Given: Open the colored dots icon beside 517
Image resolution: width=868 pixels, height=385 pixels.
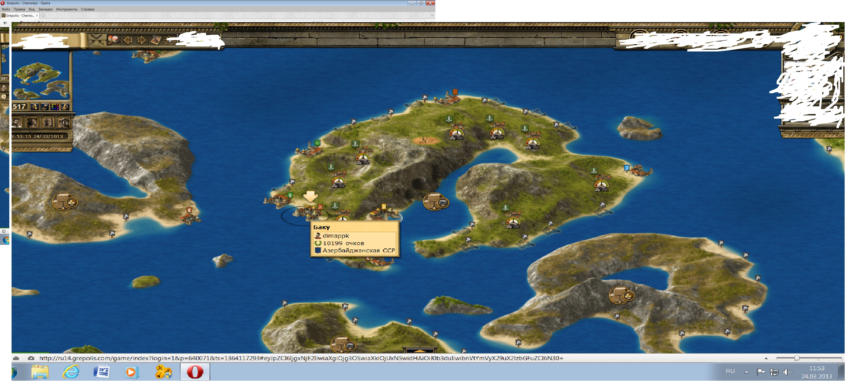Looking at the screenshot, I should coord(55,107).
